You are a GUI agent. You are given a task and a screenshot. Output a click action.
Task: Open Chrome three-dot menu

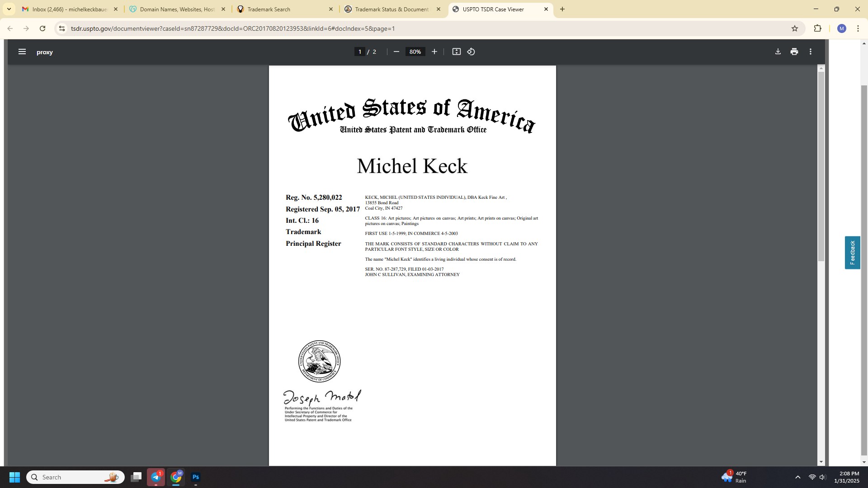pos(858,28)
